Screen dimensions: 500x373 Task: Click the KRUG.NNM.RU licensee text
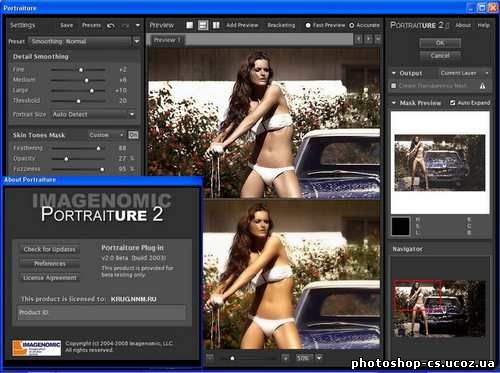(x=134, y=299)
